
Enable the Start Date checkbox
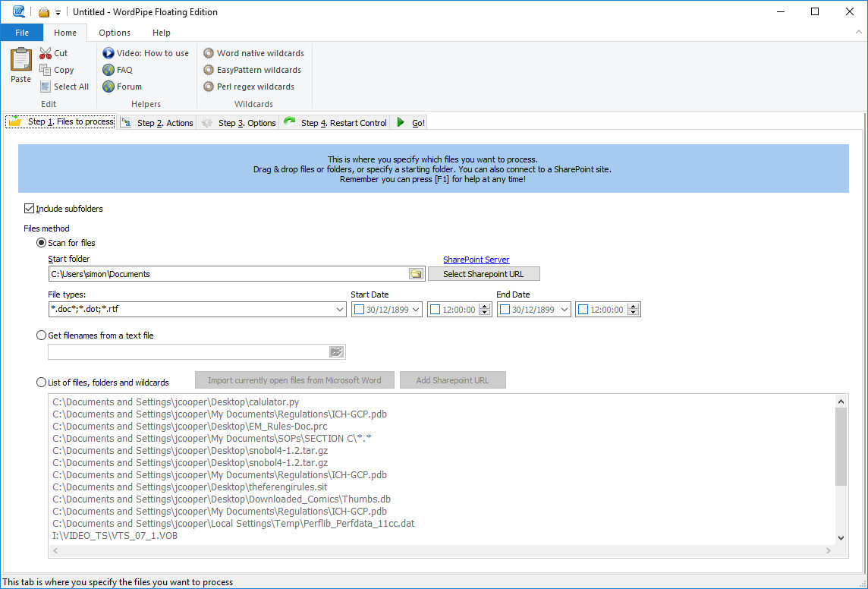coord(360,310)
